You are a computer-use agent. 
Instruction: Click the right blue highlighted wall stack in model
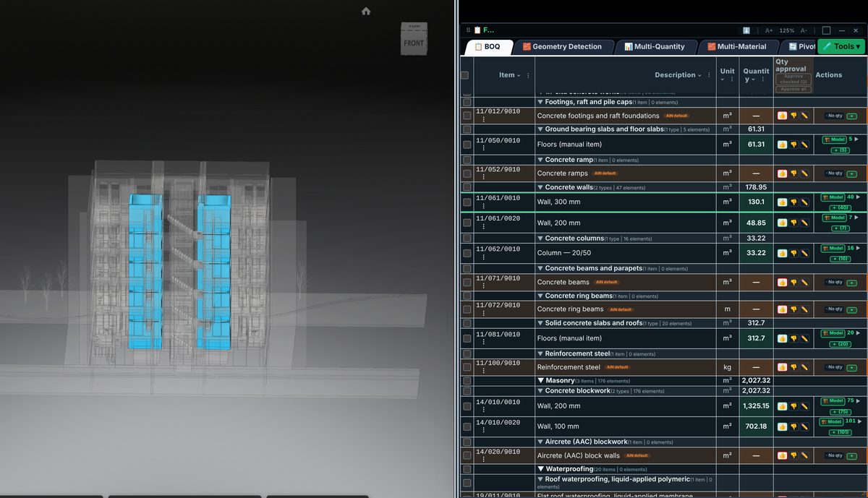pos(214,272)
